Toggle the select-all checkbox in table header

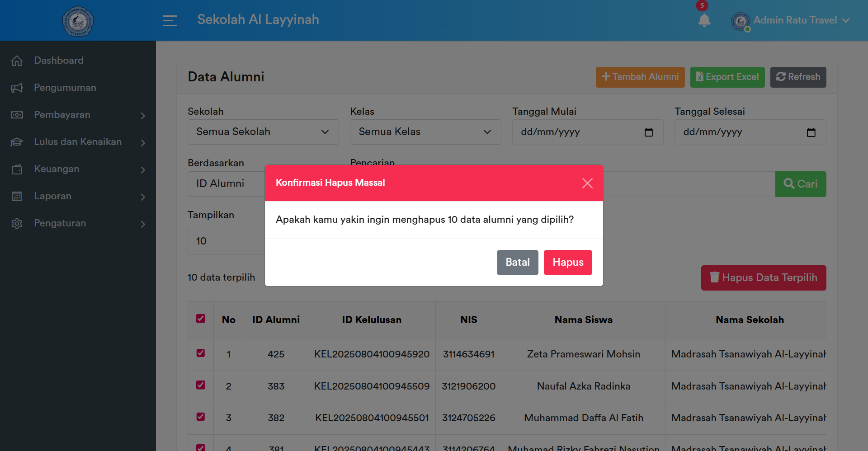(201, 319)
